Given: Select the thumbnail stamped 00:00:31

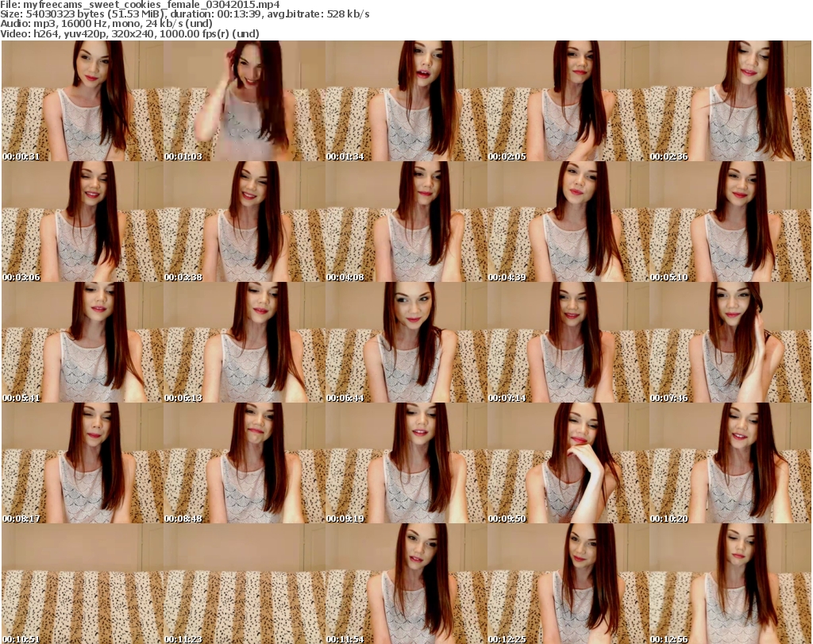Looking at the screenshot, I should tap(83, 101).
